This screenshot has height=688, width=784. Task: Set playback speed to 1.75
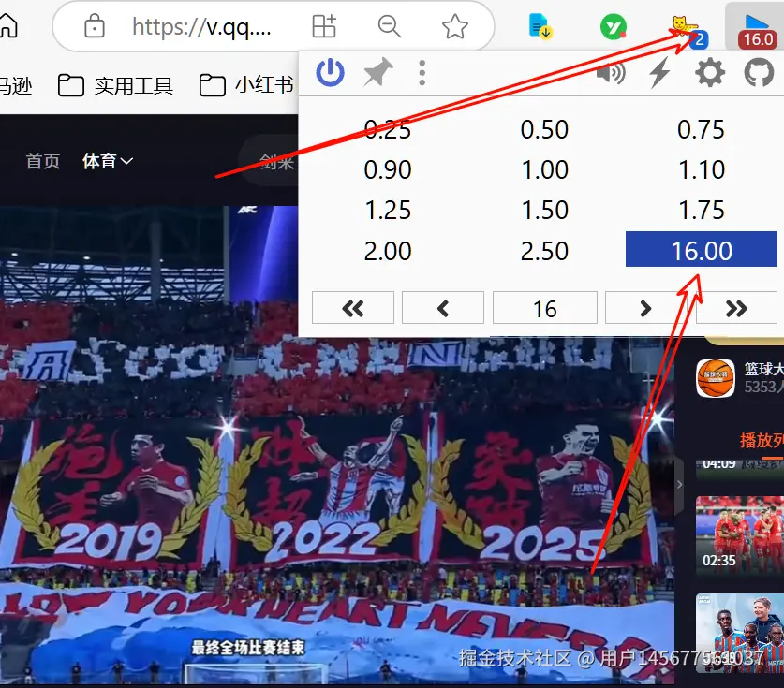tap(701, 211)
